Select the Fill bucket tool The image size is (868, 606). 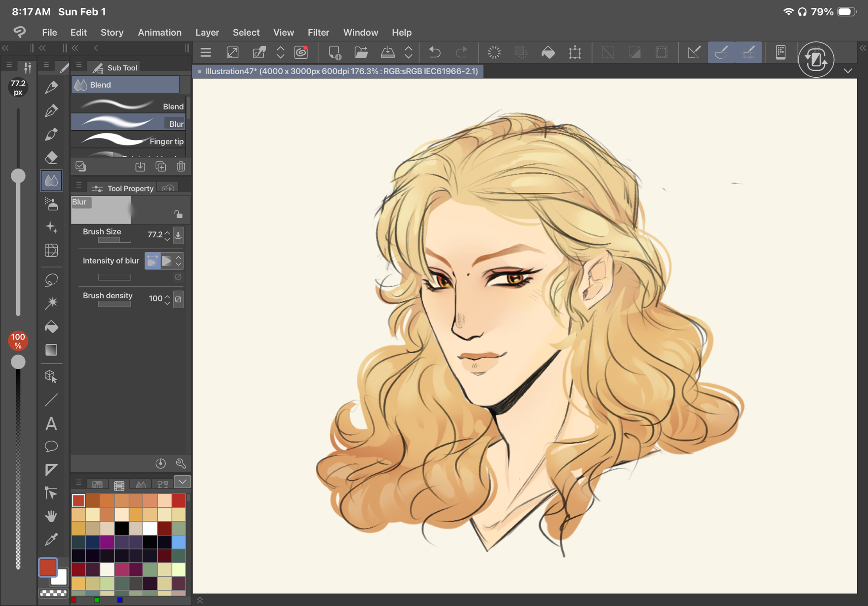point(51,326)
